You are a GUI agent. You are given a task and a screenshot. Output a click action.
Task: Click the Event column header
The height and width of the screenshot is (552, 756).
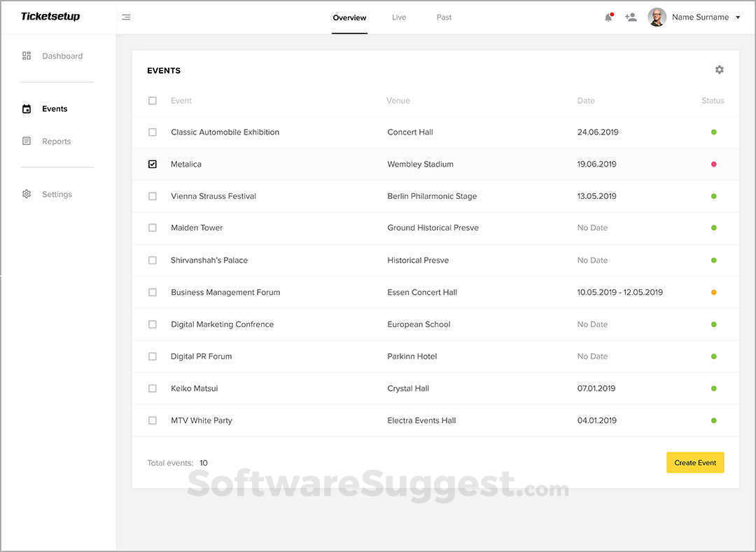(181, 101)
